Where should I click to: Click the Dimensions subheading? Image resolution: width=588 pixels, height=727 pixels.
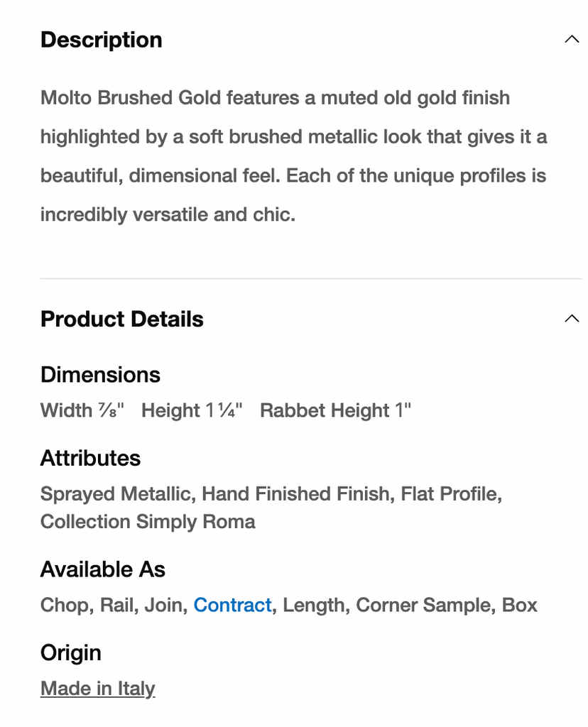(100, 374)
